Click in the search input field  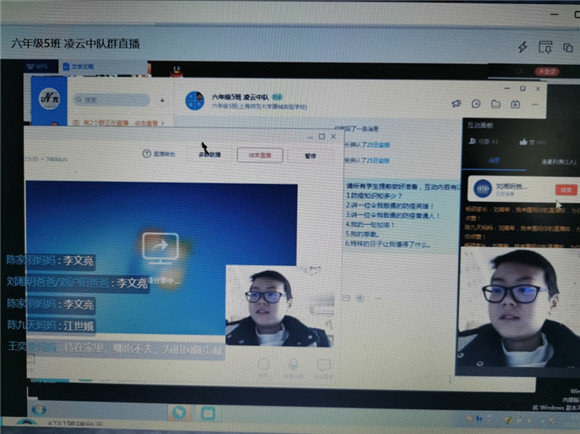pos(111,100)
